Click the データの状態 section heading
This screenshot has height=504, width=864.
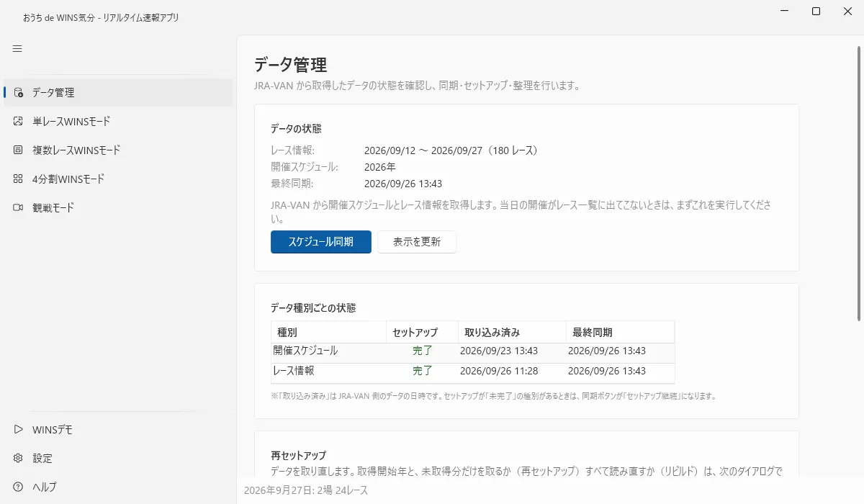pos(296,129)
